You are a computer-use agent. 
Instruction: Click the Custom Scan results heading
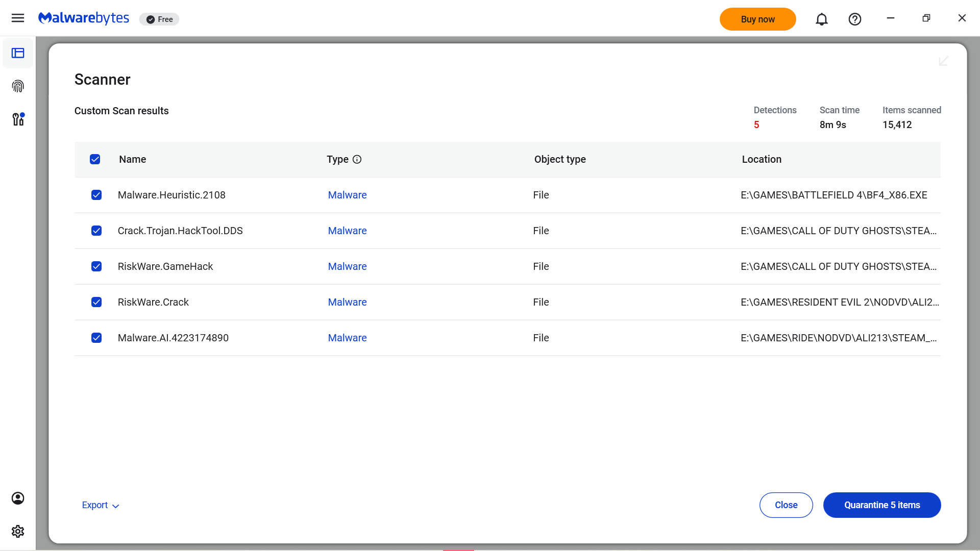pos(121,111)
